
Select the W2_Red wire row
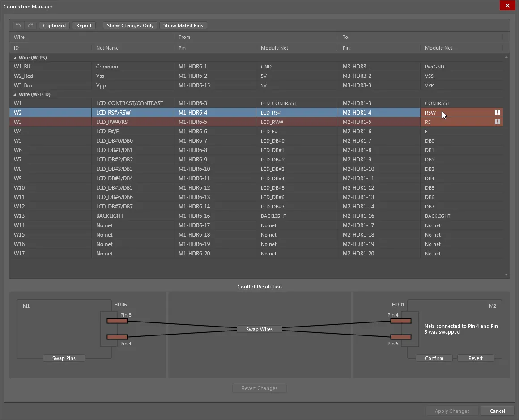click(256, 76)
